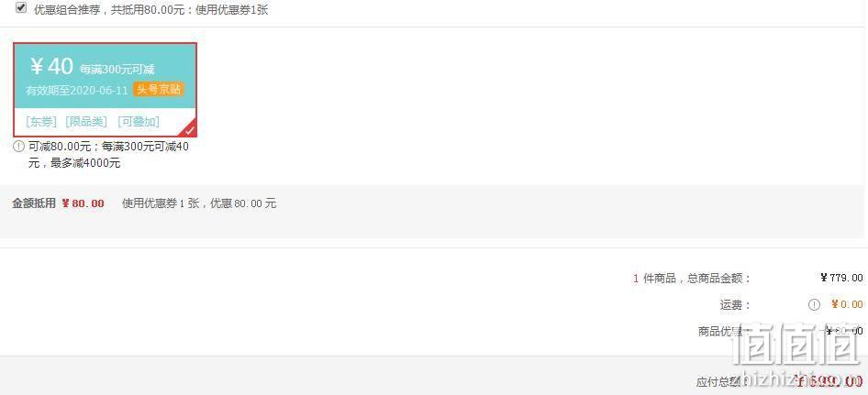Click the 总商品金额 ¥779.00 value

(841, 278)
